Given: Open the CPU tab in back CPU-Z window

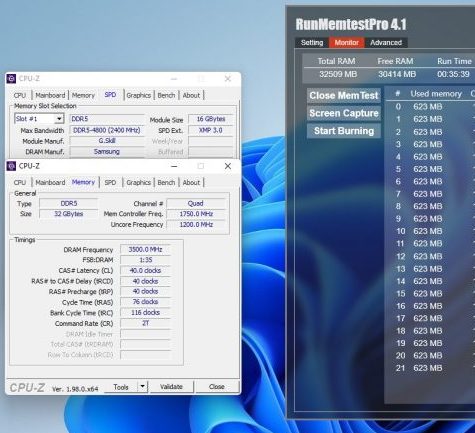Looking at the screenshot, I should tap(20, 95).
